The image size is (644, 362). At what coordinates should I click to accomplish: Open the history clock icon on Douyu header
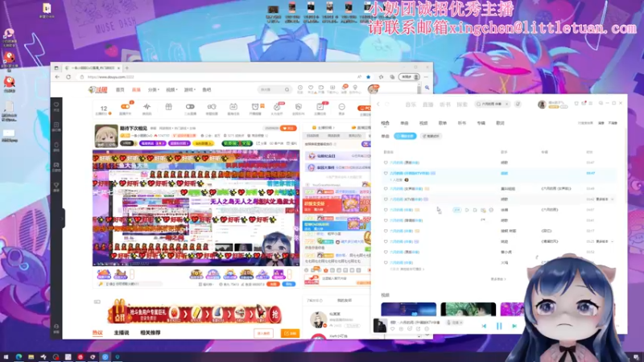pyautogui.click(x=300, y=88)
